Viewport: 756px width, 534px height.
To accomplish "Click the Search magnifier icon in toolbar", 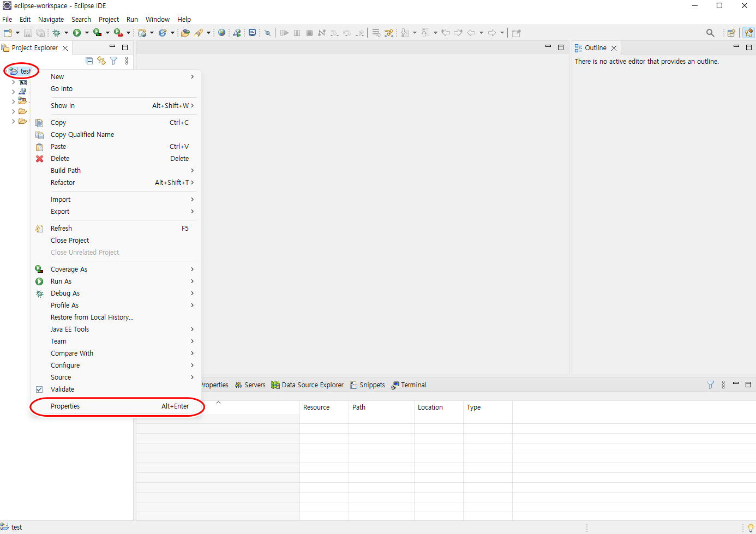I will point(710,33).
